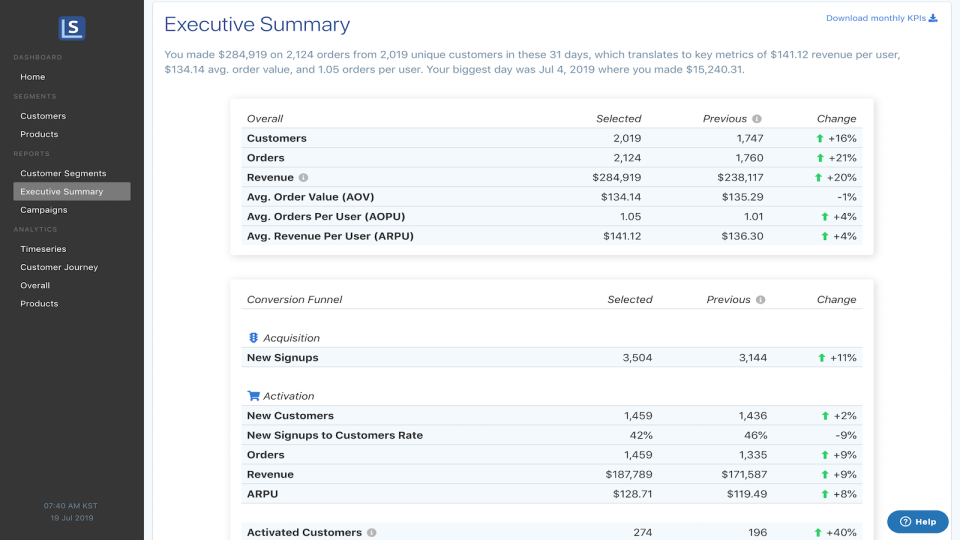960x540 pixels.
Task: Open the Customer Segments report
Action: click(x=63, y=173)
